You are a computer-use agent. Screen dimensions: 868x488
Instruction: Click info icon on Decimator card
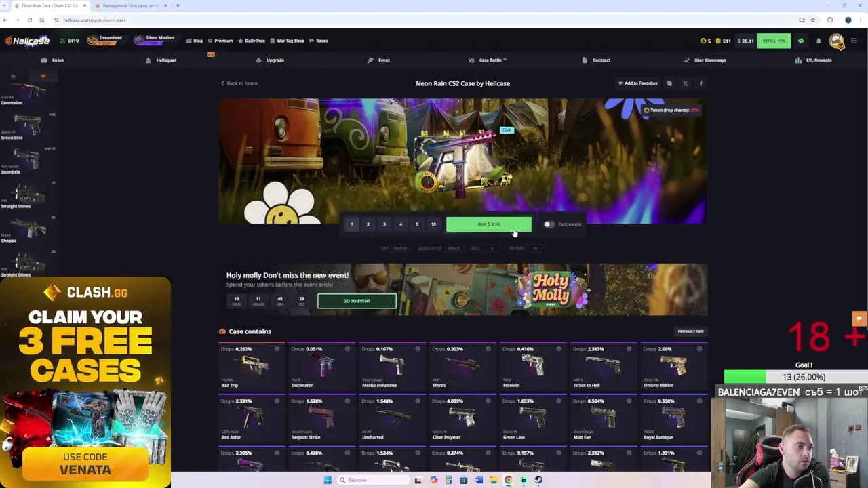point(347,349)
